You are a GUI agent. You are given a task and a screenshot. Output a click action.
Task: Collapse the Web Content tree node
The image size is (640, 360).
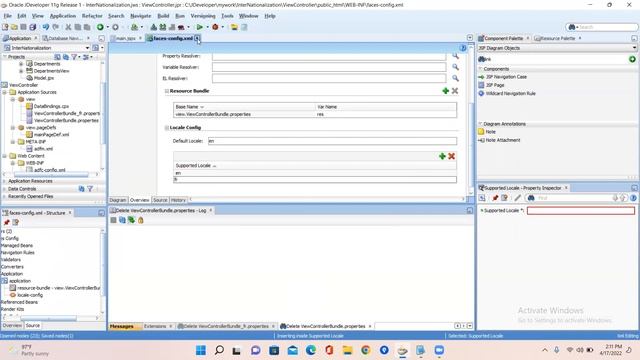pos(4,156)
